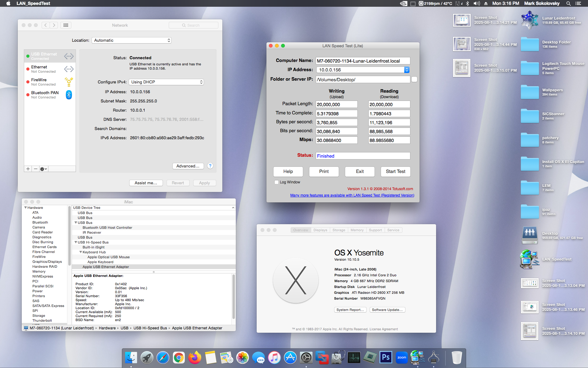
Task: Open Spotlight search in menu bar
Action: click(568, 3)
